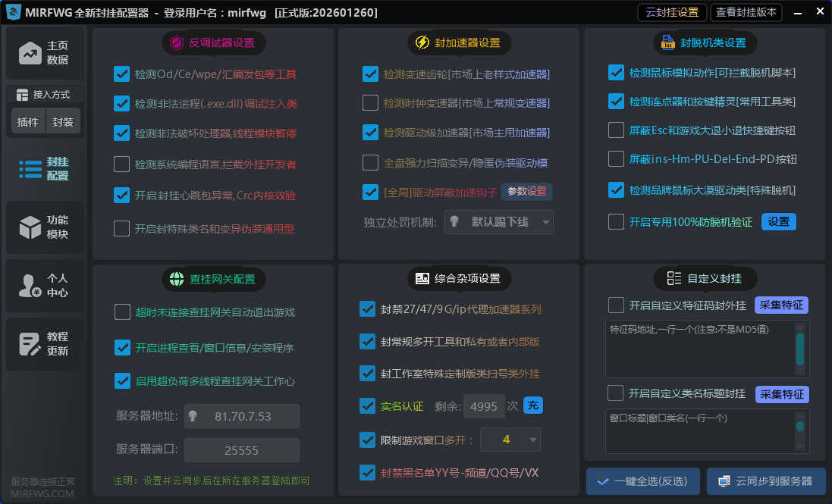Enable 检测系统编程语言 detection

tap(122, 163)
